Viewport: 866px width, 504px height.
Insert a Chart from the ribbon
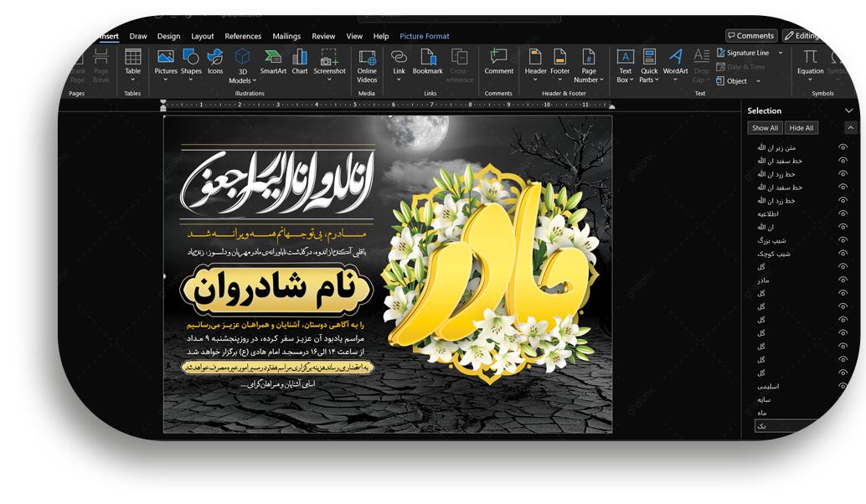(x=300, y=58)
